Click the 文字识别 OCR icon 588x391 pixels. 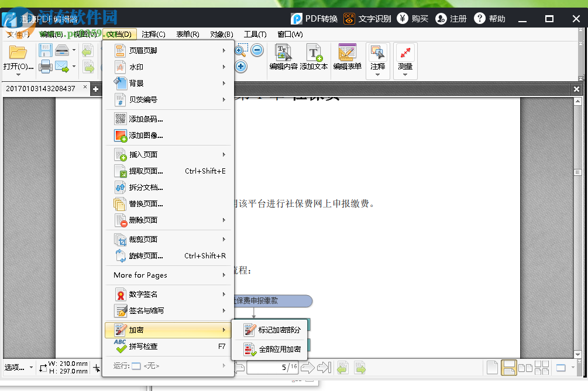point(349,18)
